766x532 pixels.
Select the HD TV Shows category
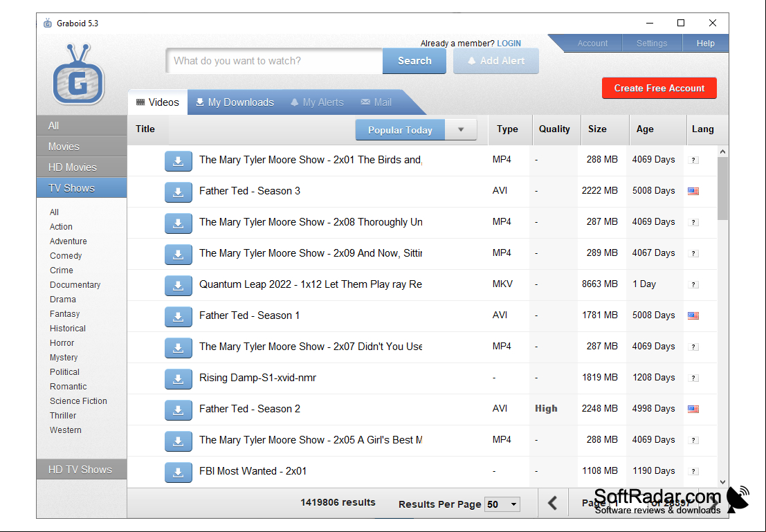(82, 470)
